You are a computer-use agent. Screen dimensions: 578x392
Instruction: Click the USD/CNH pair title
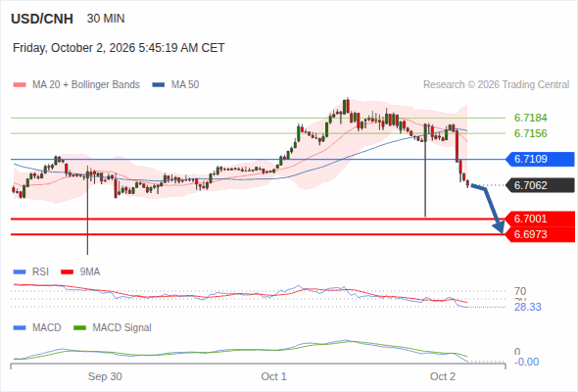(x=42, y=19)
